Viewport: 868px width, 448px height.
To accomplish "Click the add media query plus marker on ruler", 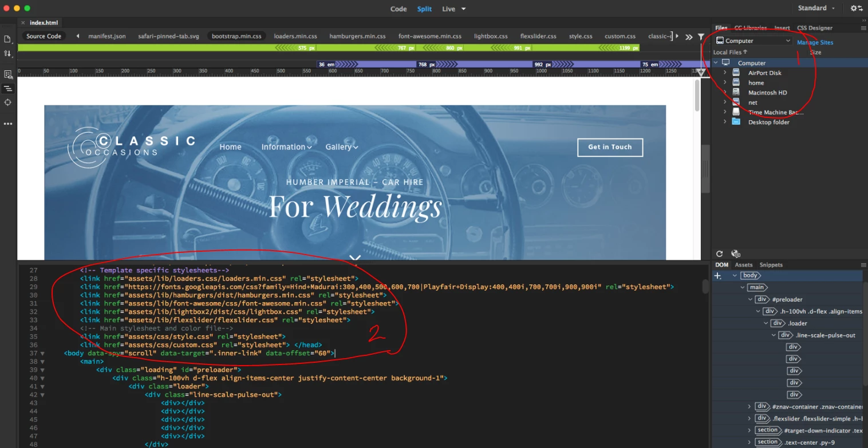I will [x=701, y=72].
